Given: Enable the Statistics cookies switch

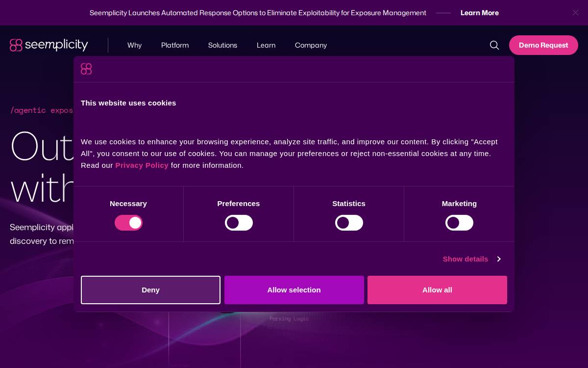Looking at the screenshot, I should [349, 223].
